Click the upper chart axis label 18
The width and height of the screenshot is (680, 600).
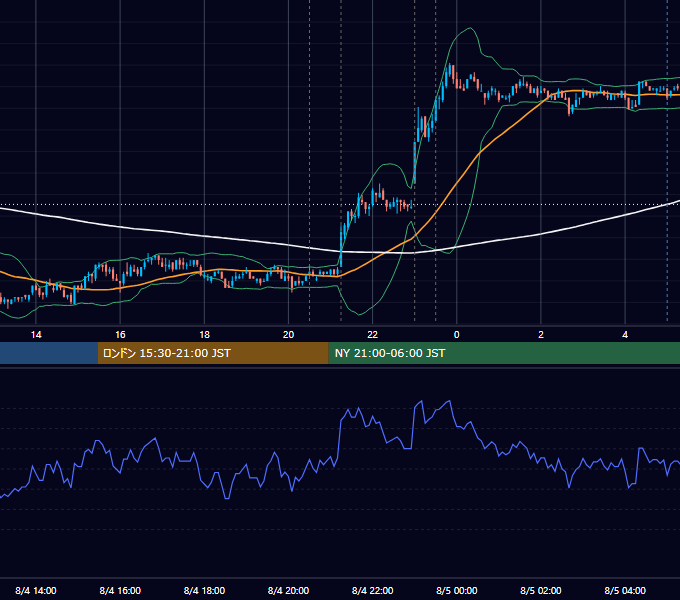point(204,335)
